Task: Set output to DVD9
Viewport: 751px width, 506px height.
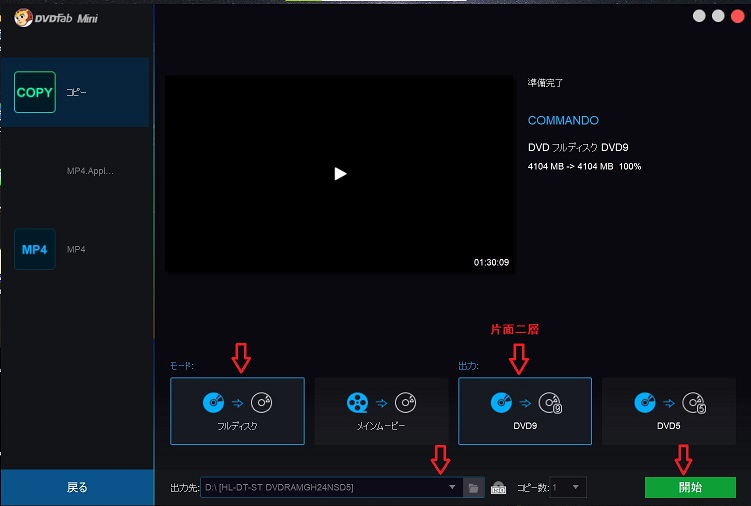Action: coord(525,411)
